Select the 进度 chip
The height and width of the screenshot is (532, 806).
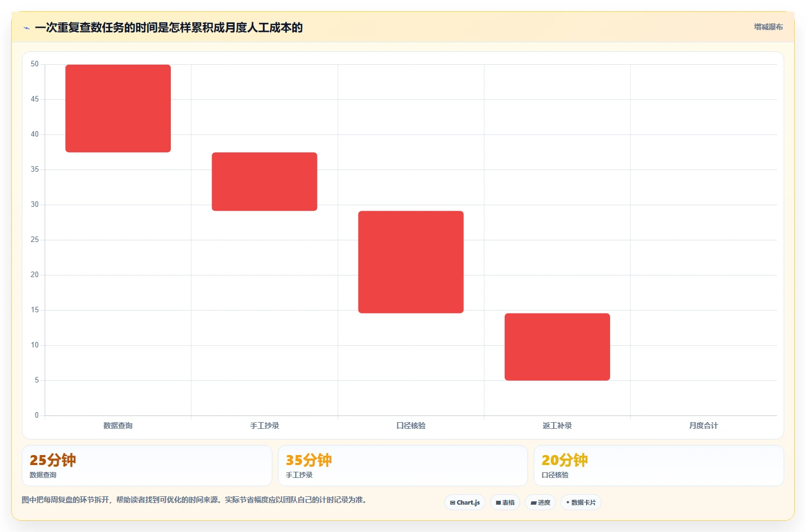click(540, 502)
